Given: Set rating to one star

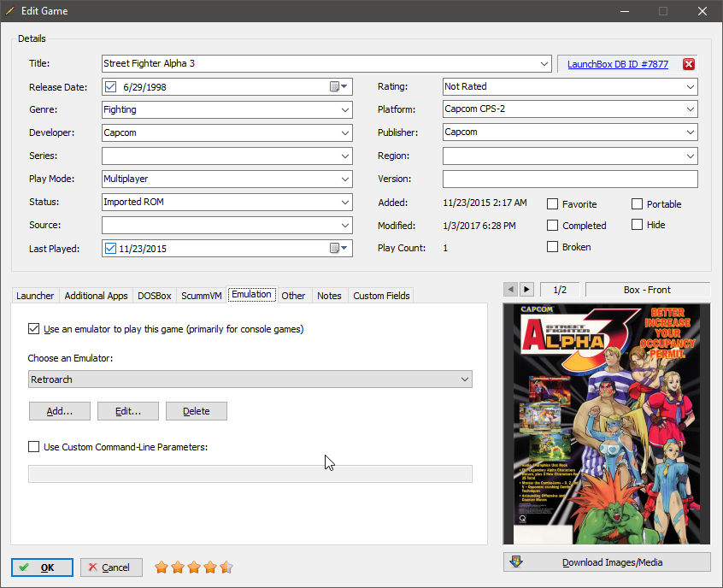Looking at the screenshot, I should pos(162,567).
